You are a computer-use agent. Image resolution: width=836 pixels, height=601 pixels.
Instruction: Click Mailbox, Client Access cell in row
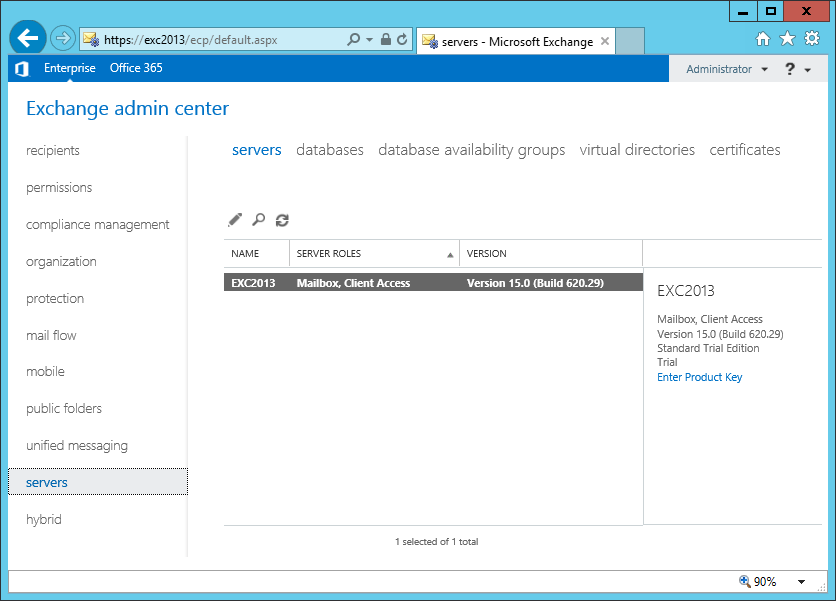(353, 283)
